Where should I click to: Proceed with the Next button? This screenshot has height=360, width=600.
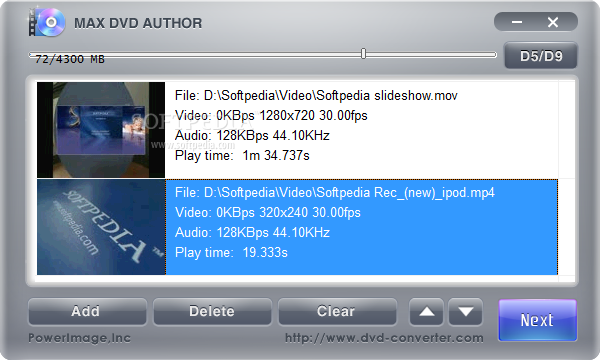[537, 320]
